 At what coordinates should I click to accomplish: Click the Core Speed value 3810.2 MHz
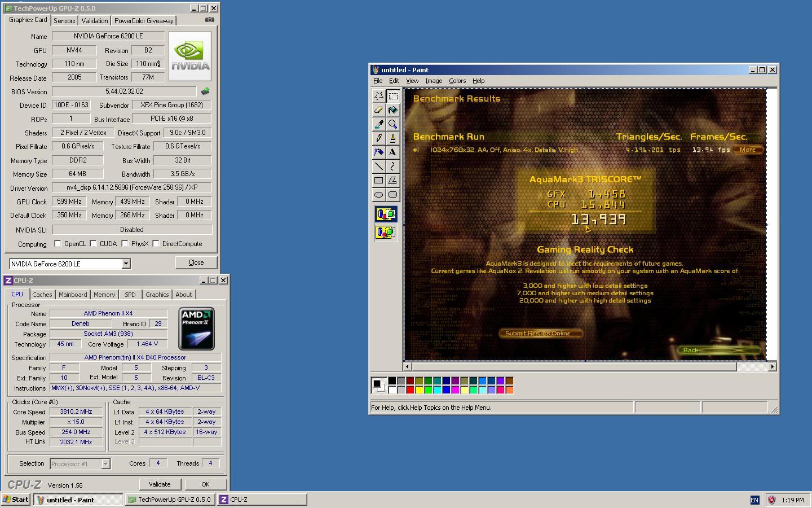tap(76, 411)
